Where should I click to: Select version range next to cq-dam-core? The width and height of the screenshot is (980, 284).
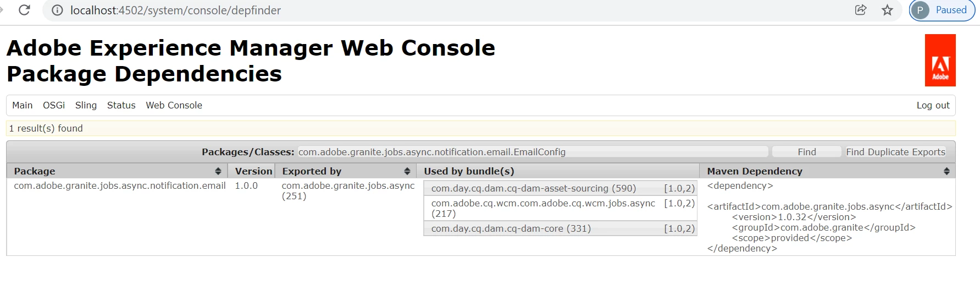(679, 228)
